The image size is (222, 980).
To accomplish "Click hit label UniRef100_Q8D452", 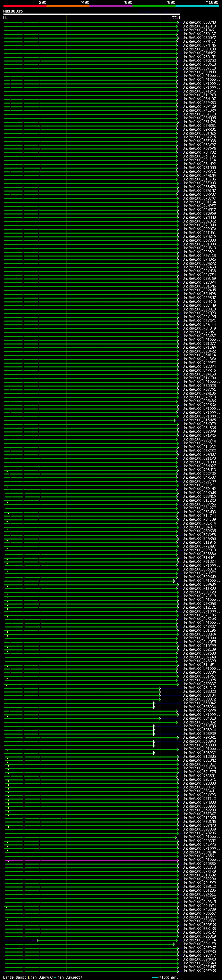I will tap(199, 57).
